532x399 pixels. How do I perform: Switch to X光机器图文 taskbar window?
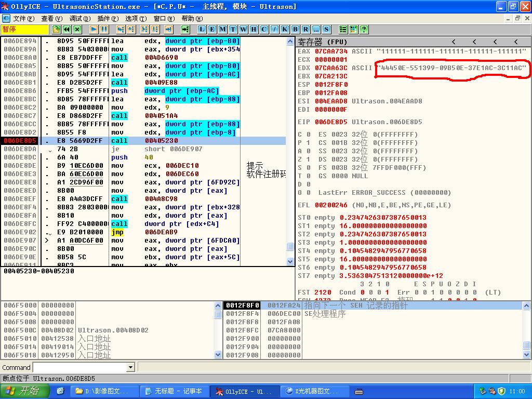(314, 391)
